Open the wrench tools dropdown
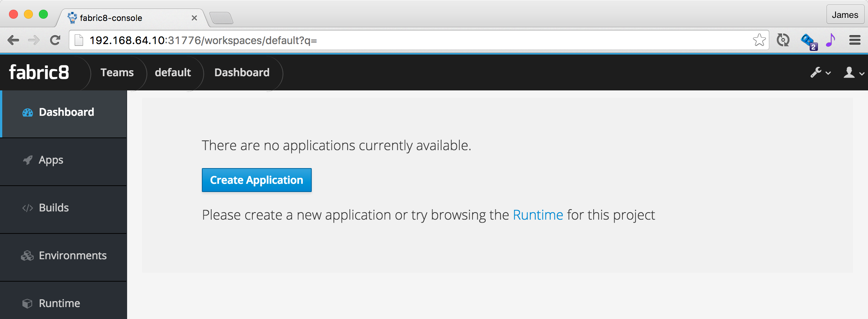This screenshot has height=319, width=868. pos(821,72)
